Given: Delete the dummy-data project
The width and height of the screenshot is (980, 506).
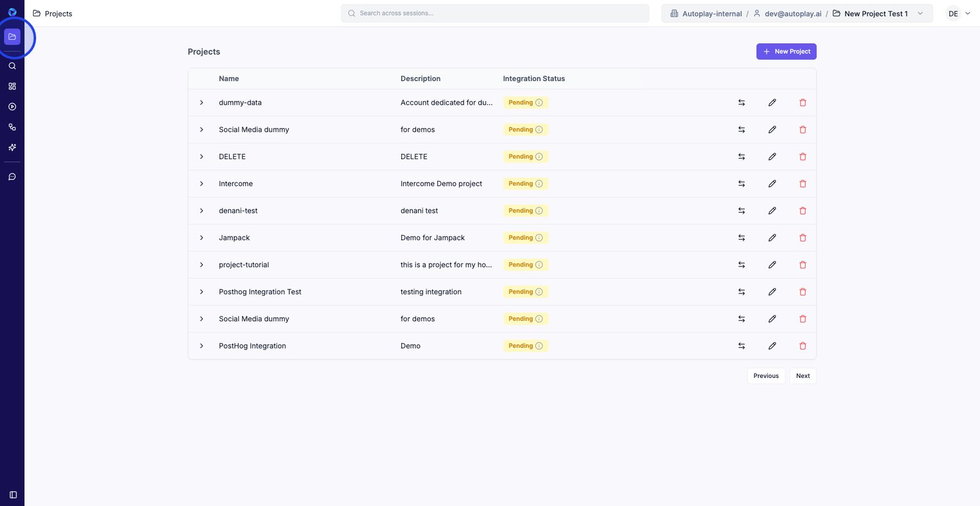Looking at the screenshot, I should pos(802,103).
